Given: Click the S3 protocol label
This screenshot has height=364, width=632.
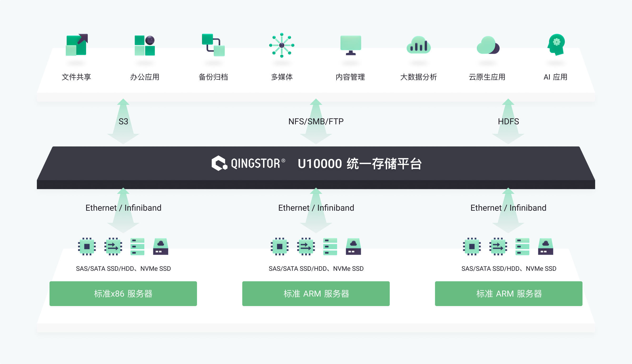Looking at the screenshot, I should [x=123, y=121].
